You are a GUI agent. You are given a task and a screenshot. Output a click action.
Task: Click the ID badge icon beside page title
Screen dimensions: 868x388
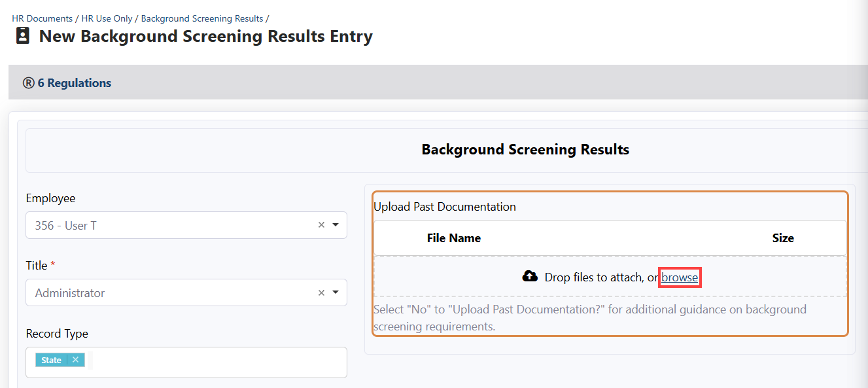[23, 36]
